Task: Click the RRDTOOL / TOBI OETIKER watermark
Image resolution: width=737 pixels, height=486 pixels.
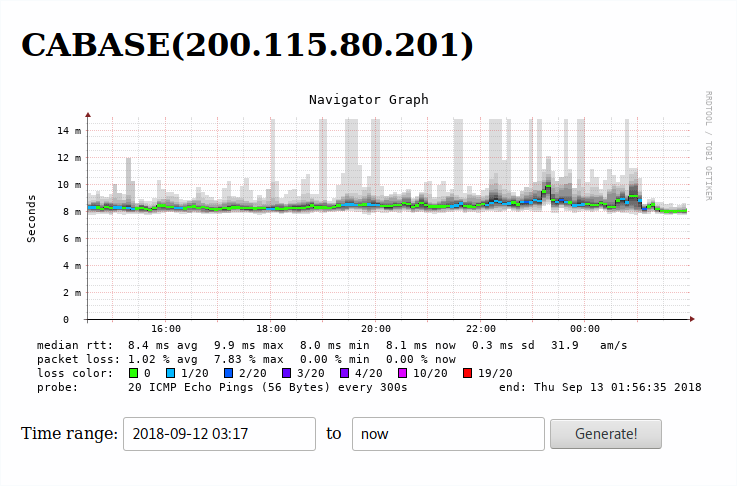Action: pyautogui.click(x=708, y=145)
